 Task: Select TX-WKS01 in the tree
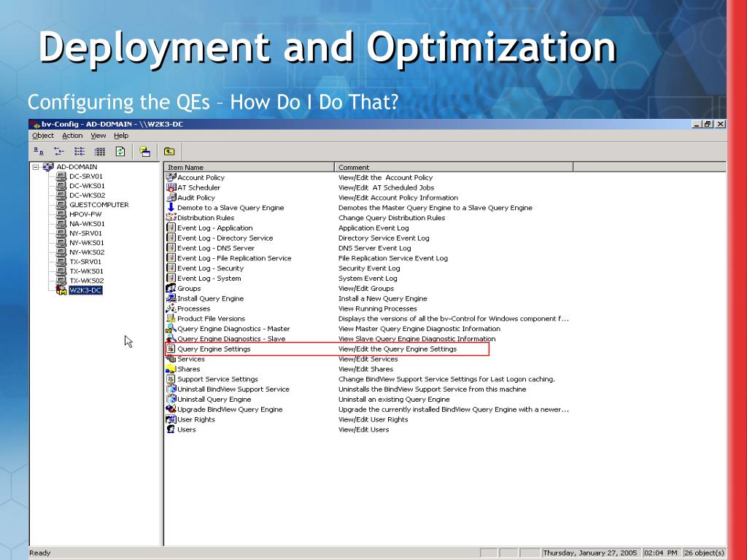coord(86,271)
